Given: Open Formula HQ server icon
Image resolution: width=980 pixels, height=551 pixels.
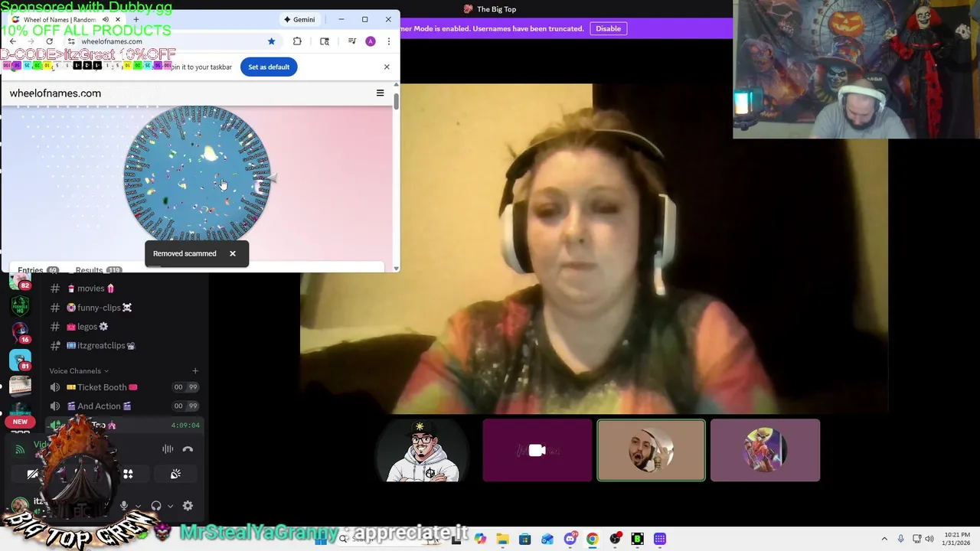Looking at the screenshot, I should 20,305.
